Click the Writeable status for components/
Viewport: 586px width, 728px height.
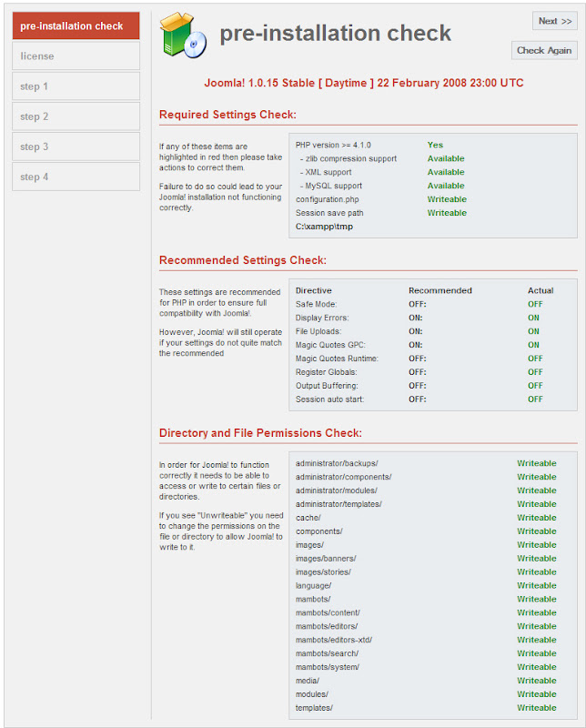[536, 531]
